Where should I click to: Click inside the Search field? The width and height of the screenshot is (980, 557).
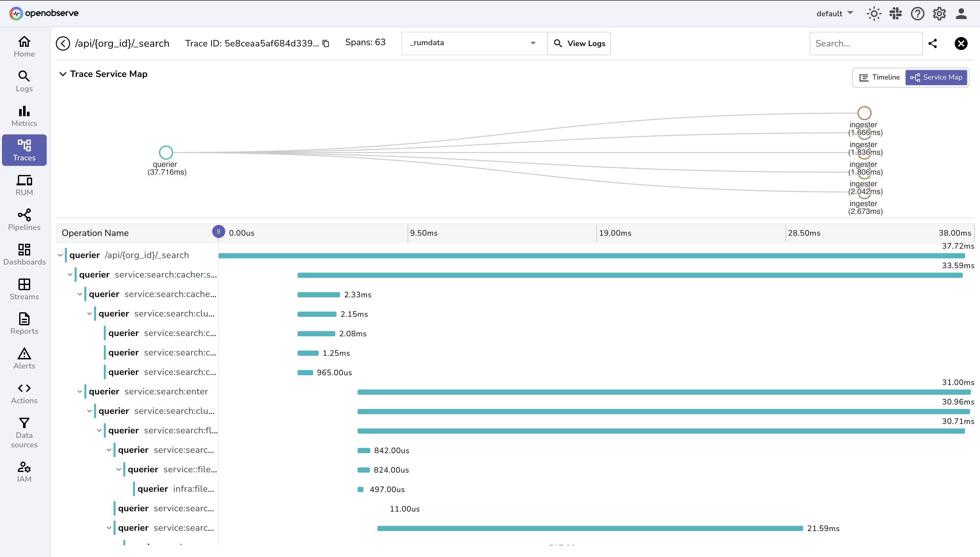(865, 43)
